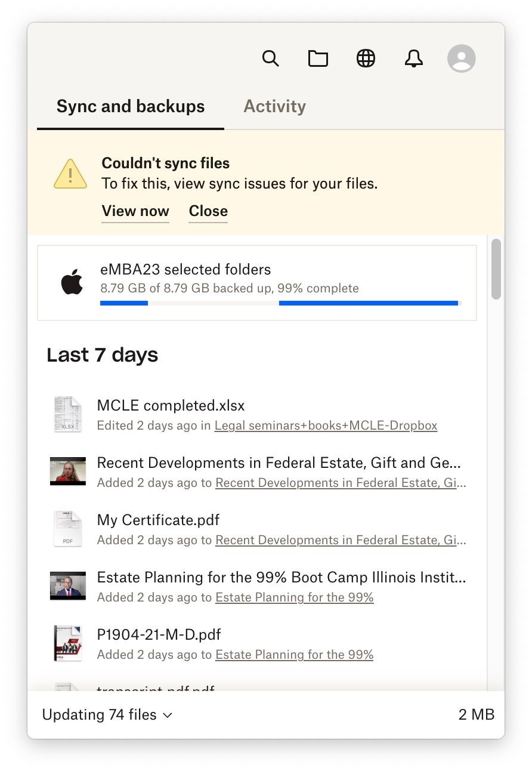Click the account avatar icon
The height and width of the screenshot is (771, 532).
point(461,58)
